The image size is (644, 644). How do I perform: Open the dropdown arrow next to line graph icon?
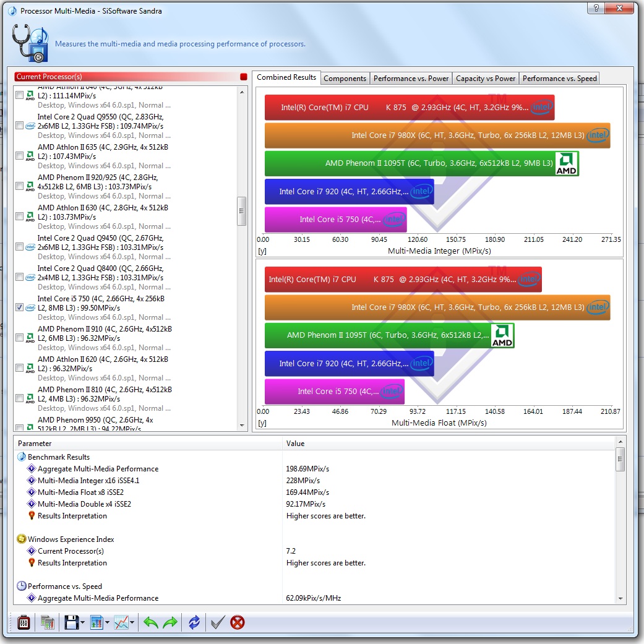[132, 622]
